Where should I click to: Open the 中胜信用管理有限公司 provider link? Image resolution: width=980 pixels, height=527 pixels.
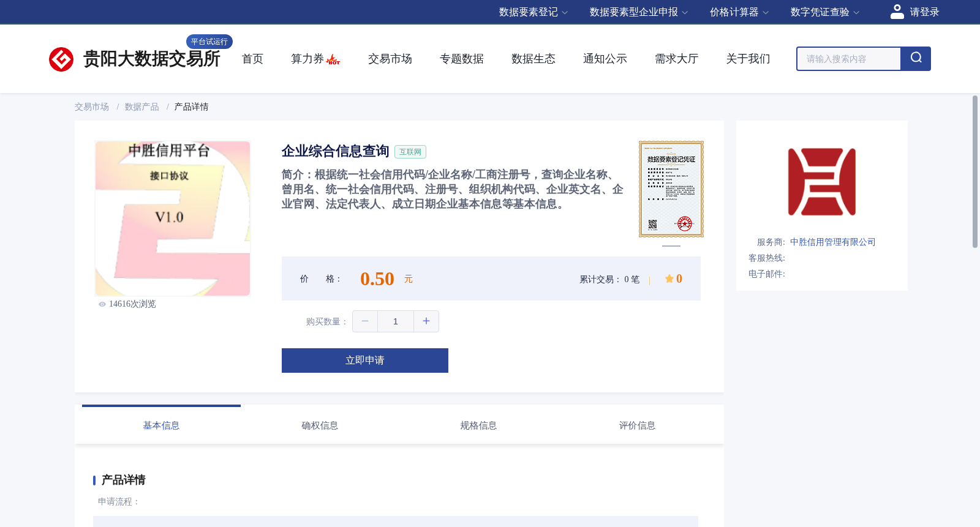(832, 242)
